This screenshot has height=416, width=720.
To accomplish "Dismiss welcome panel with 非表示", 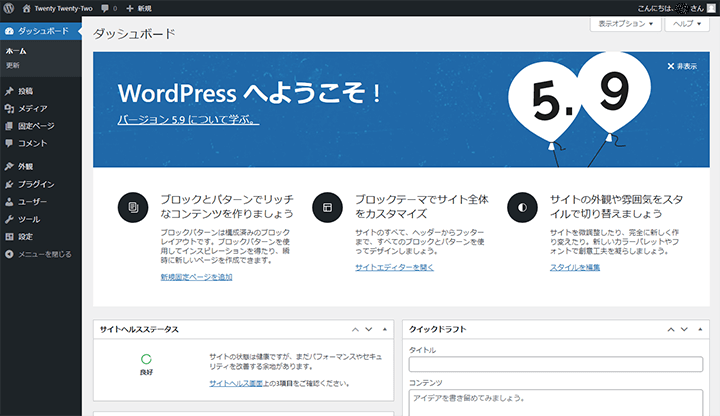I will (x=682, y=66).
